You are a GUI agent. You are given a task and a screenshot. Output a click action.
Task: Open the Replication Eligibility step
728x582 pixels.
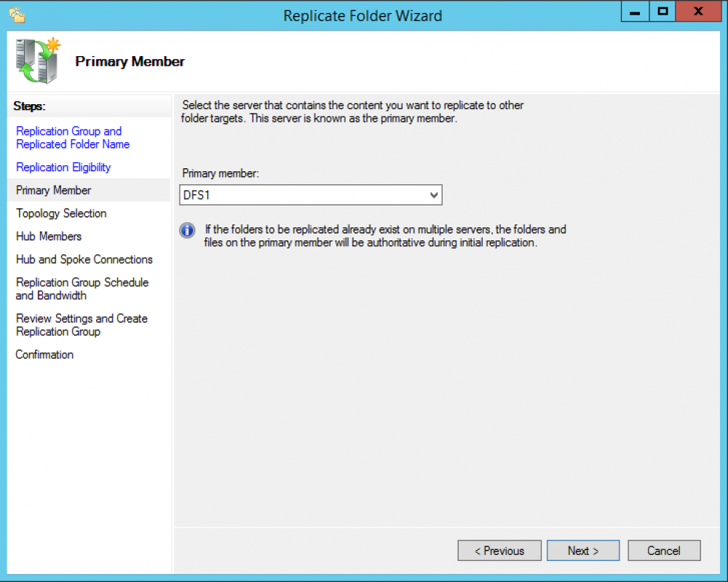pyautogui.click(x=63, y=168)
